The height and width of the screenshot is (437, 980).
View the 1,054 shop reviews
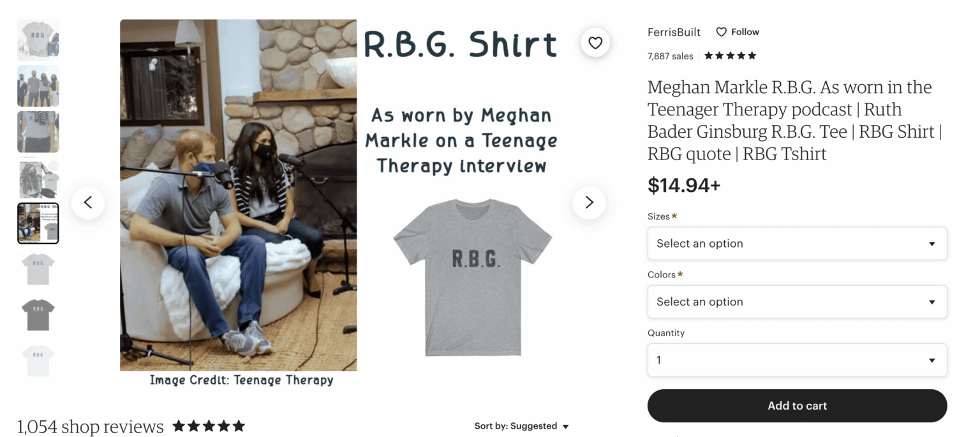point(89,426)
